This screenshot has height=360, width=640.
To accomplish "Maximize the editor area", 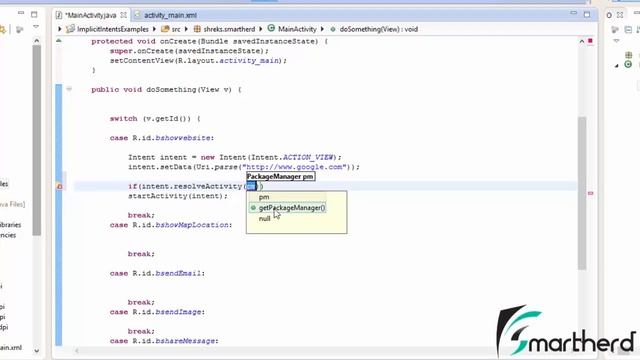I will (587, 14).
